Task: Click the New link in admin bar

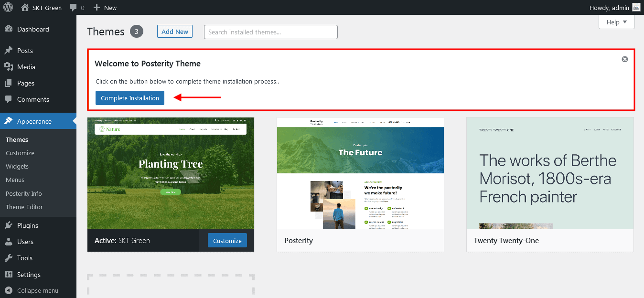Action: 110,8
